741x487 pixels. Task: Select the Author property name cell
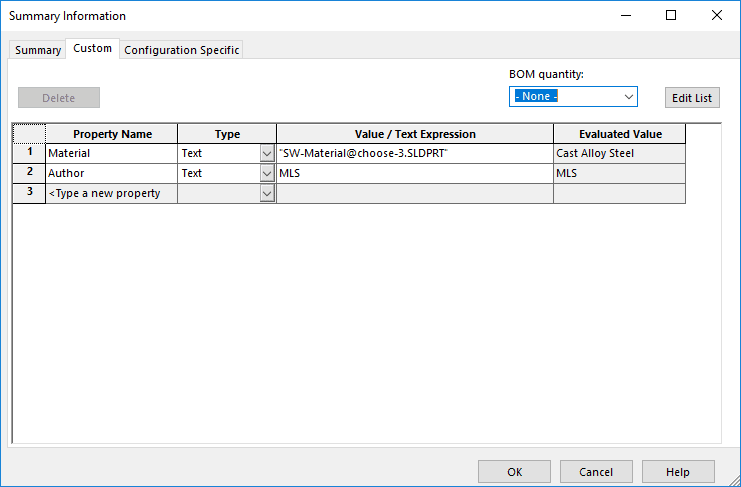pyautogui.click(x=112, y=173)
